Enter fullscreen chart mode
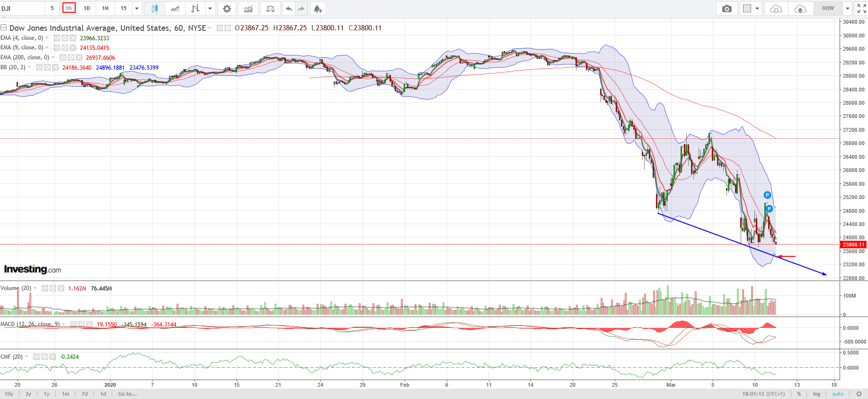Viewport: 868px width, 399px height. coord(861,9)
